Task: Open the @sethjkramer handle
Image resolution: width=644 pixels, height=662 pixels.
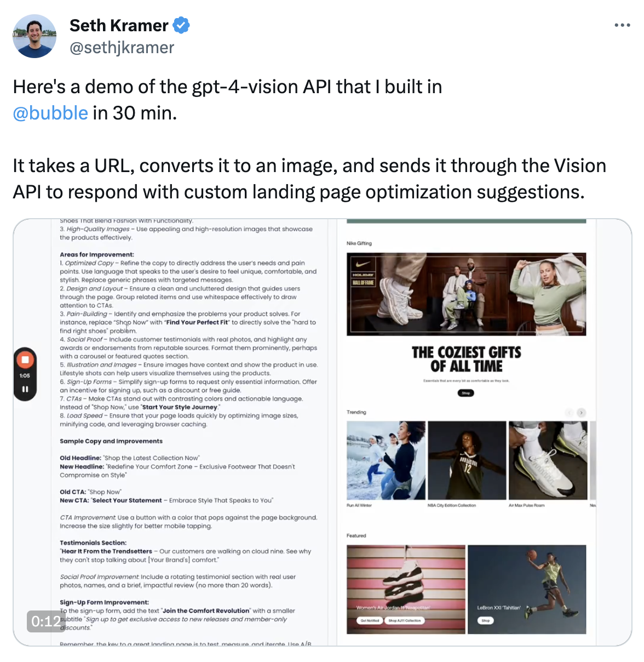Action: [122, 48]
